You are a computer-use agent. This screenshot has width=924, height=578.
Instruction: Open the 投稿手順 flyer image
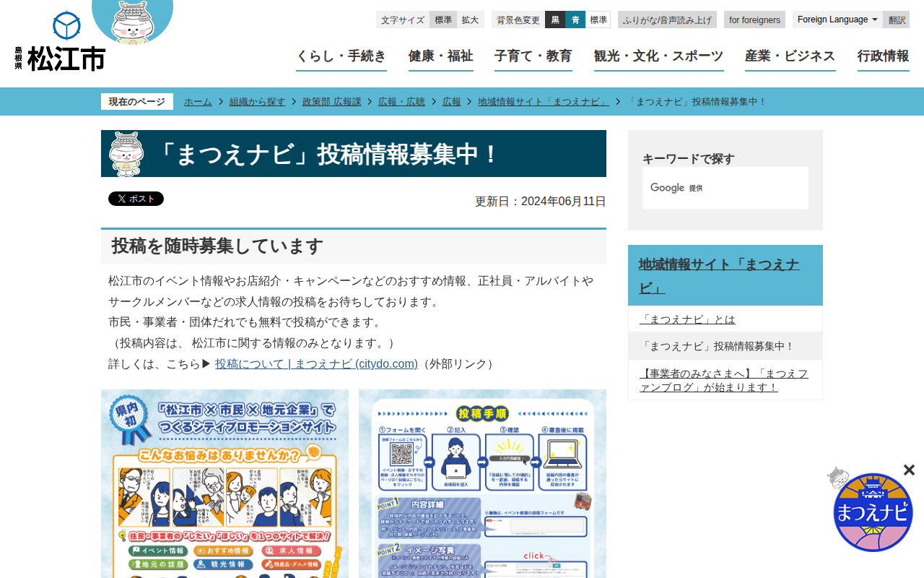(x=482, y=484)
